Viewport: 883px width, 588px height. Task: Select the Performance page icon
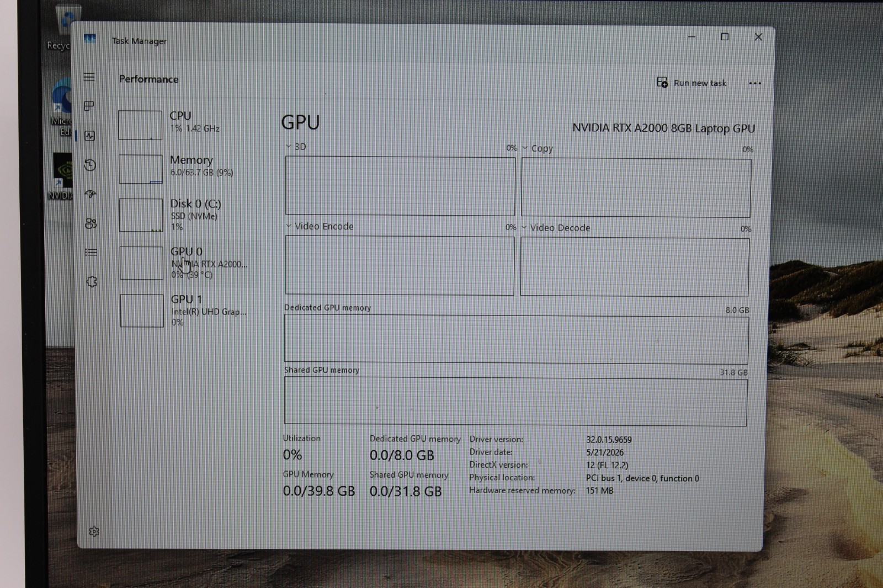[x=89, y=136]
